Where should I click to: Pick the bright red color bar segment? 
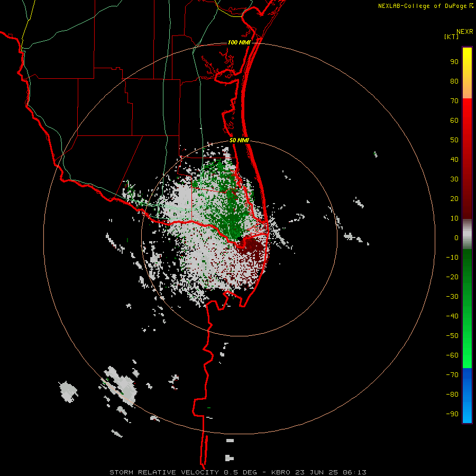(467, 106)
